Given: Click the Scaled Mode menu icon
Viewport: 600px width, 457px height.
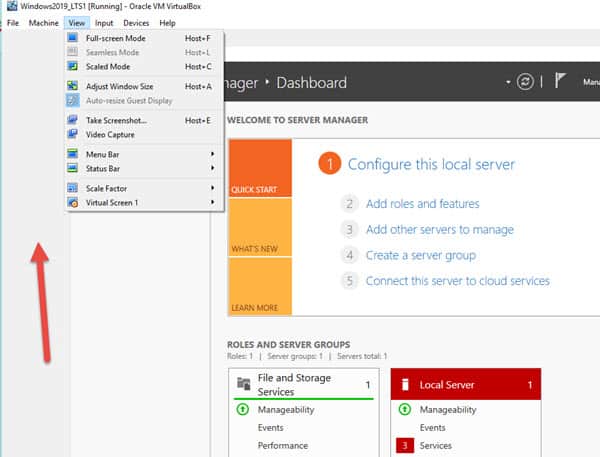Looking at the screenshot, I should point(72,66).
